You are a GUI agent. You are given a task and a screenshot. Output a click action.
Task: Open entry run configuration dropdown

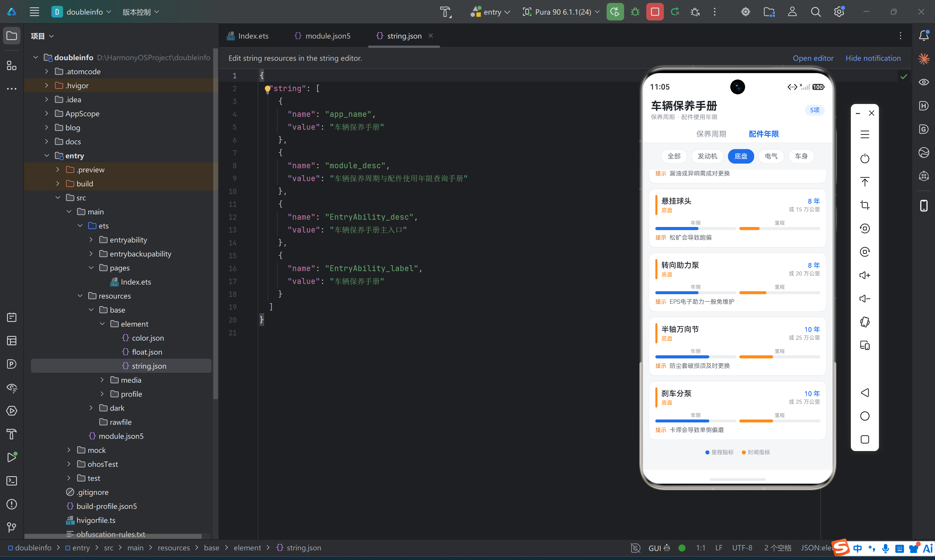pos(490,12)
